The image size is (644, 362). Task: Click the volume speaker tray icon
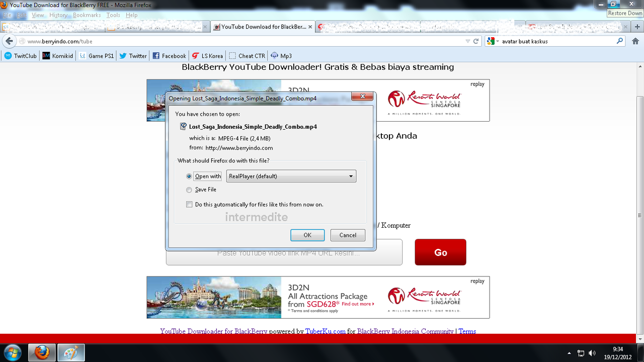(592, 353)
